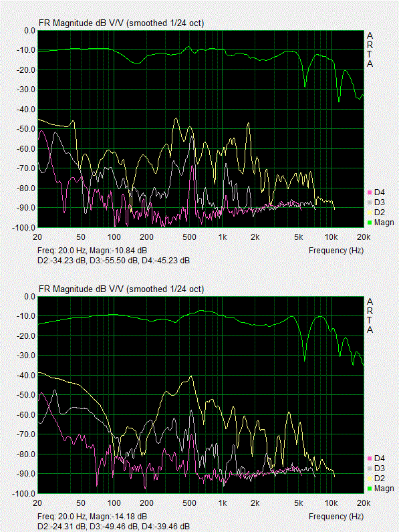Click the yellow D2 swatch in top legend
This screenshot has height=532, width=399.
click(370, 213)
